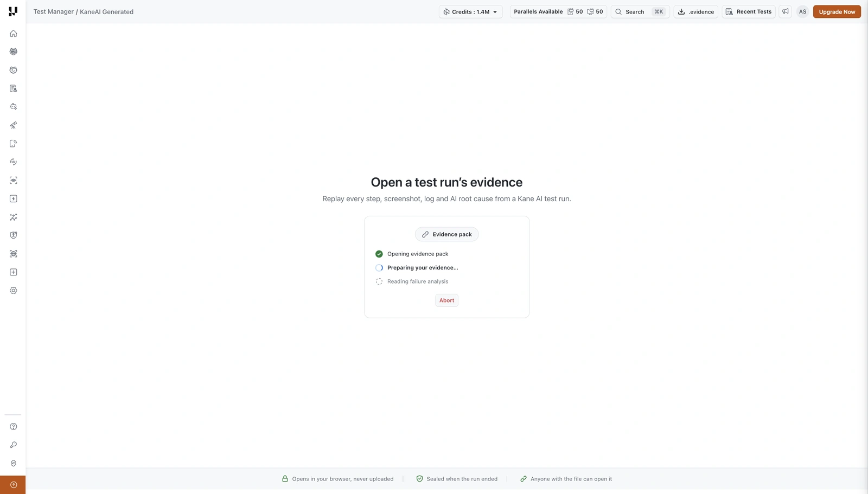
Task: Expand the Credits : 1.4M dropdown
Action: pyautogui.click(x=470, y=11)
